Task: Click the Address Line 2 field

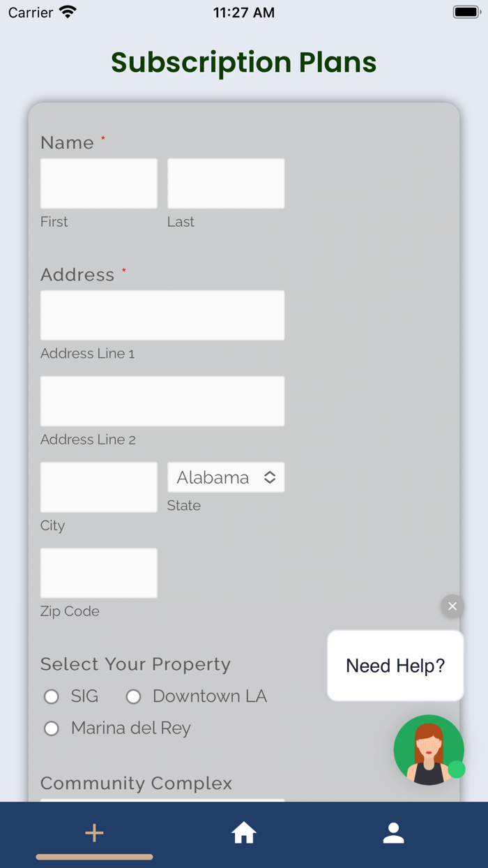Action: 162,401
